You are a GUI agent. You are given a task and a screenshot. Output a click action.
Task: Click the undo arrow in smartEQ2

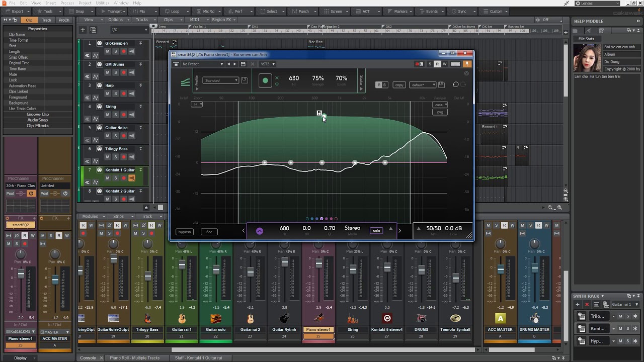pos(455,84)
